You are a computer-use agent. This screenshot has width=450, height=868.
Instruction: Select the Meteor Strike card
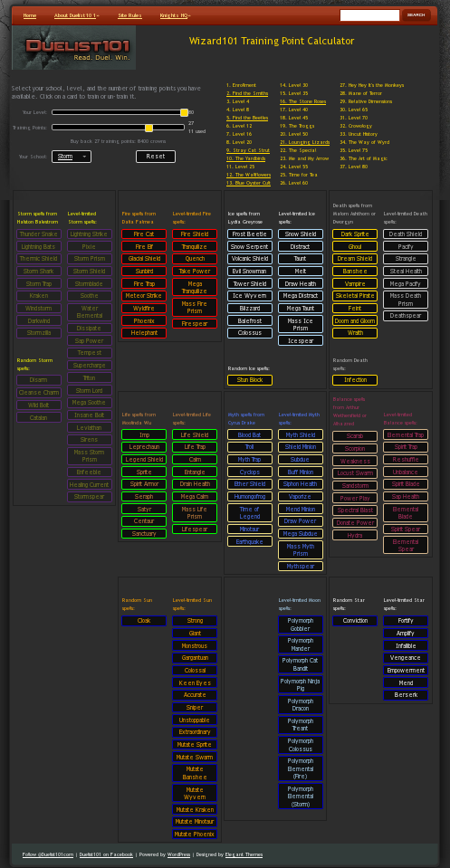144,296
